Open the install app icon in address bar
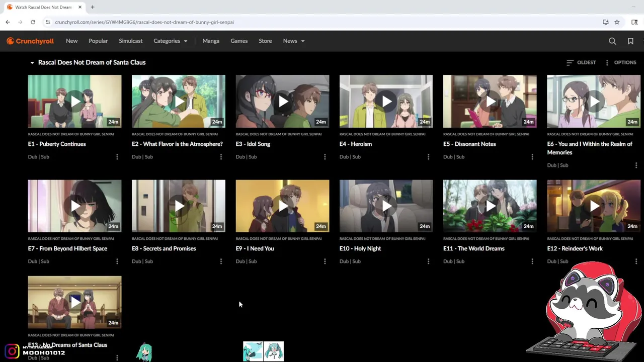Image resolution: width=644 pixels, height=362 pixels. coord(605,22)
